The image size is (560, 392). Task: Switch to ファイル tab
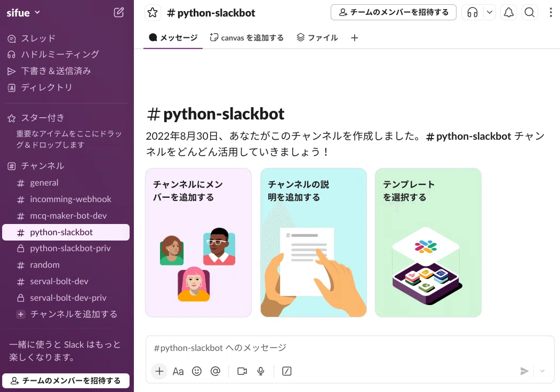tap(317, 37)
